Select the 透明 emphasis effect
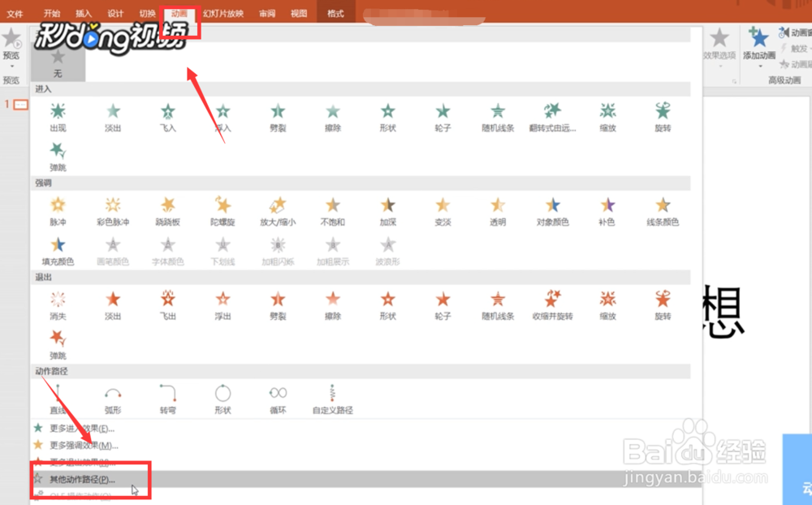 (498, 212)
